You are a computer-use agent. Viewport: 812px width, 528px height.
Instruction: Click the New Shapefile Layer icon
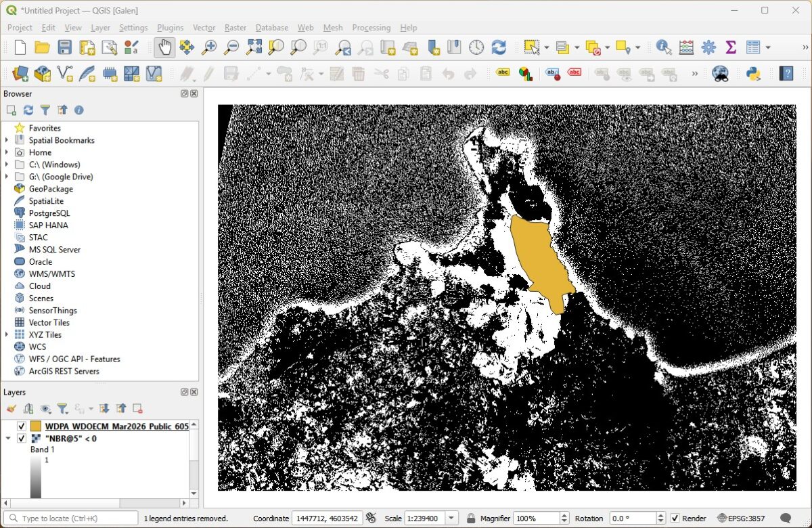65,73
